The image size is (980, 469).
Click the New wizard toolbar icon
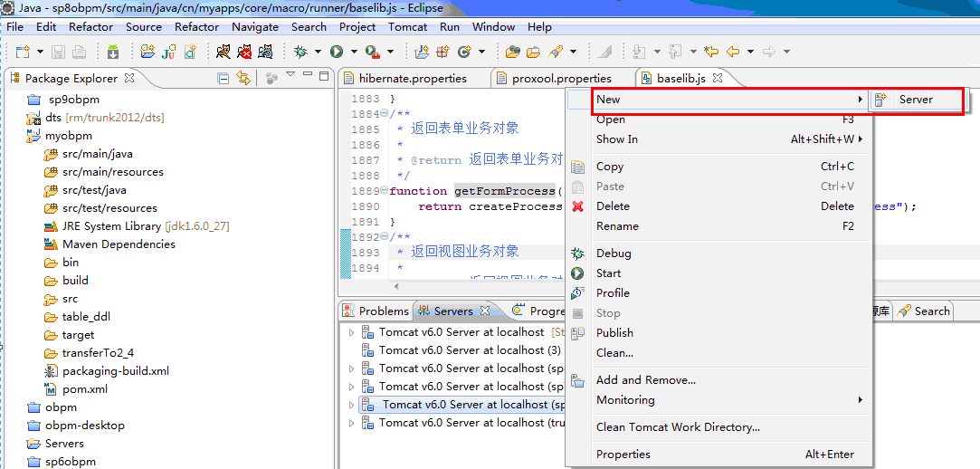[x=23, y=52]
